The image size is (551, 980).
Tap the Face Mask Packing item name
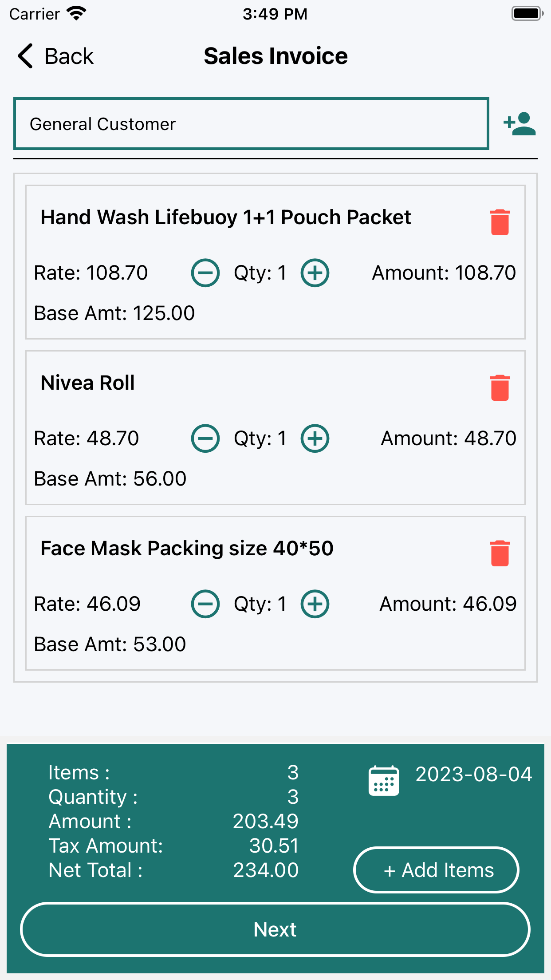pos(187,549)
